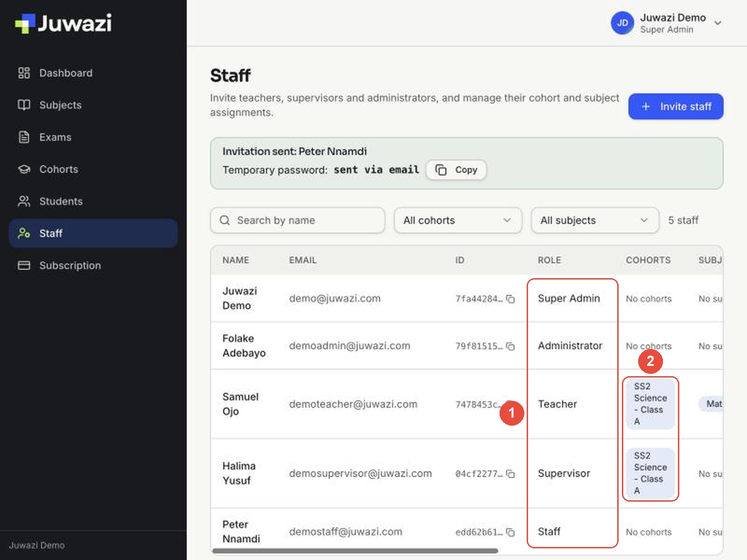
Task: Click the Subscription card icon
Action: click(x=24, y=266)
